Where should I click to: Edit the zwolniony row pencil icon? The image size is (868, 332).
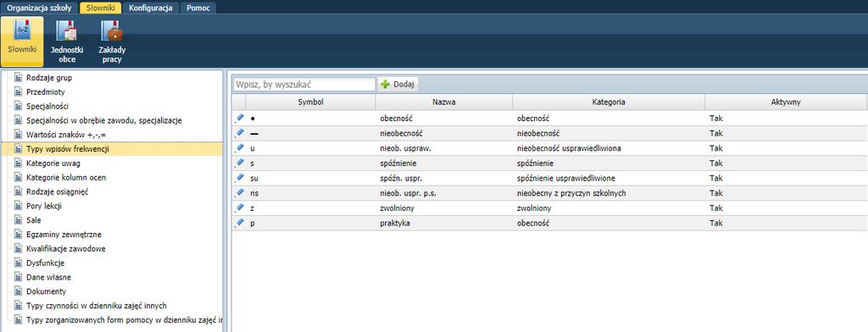pos(240,207)
